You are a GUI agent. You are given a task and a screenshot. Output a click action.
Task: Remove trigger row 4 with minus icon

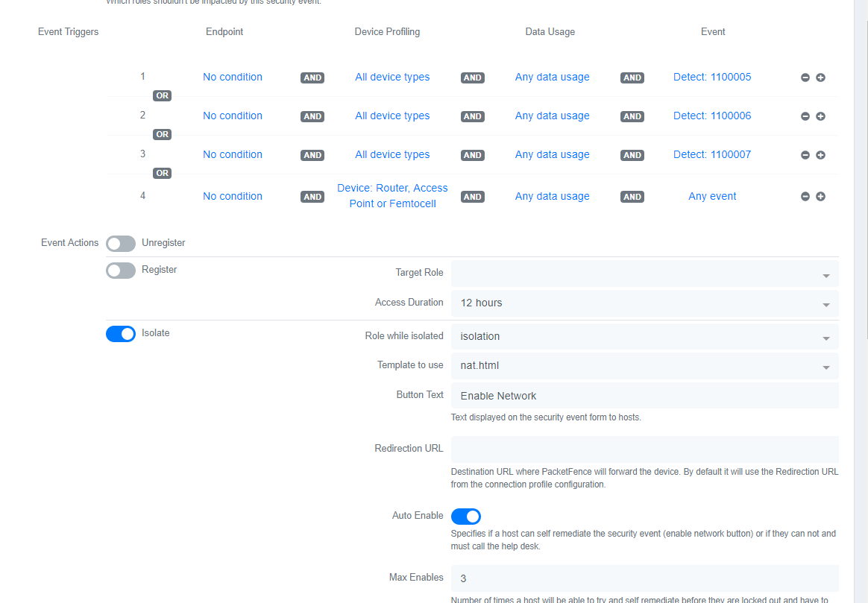pyautogui.click(x=805, y=197)
